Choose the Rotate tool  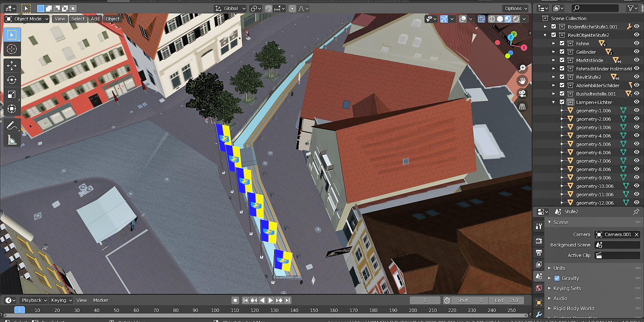click(x=12, y=80)
